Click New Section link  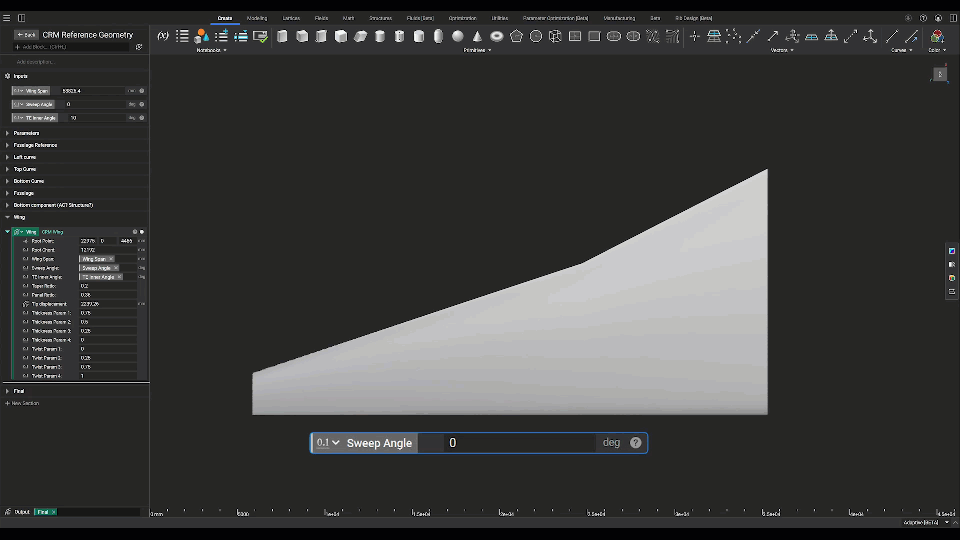coord(24,403)
